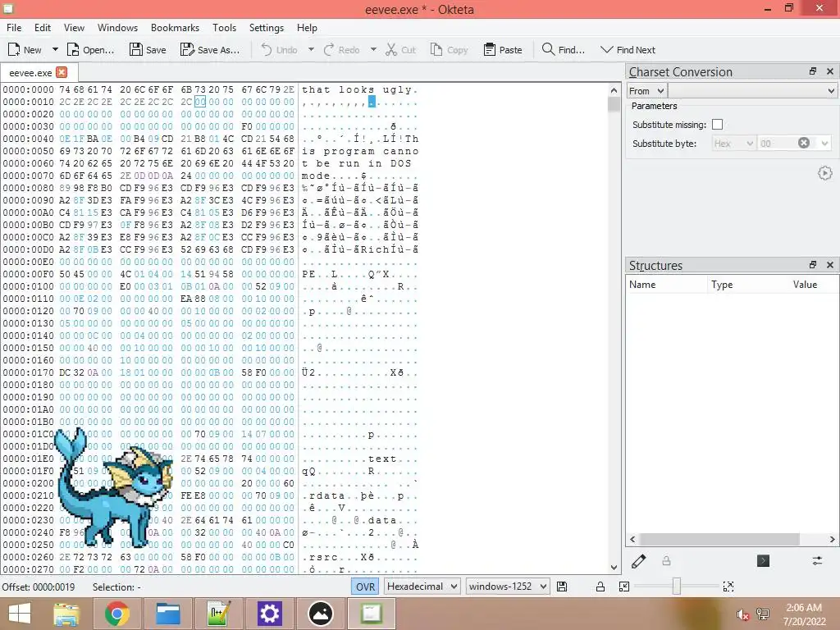Expand the Redo history dropdown arrow
The height and width of the screenshot is (630, 840).
pyautogui.click(x=373, y=50)
